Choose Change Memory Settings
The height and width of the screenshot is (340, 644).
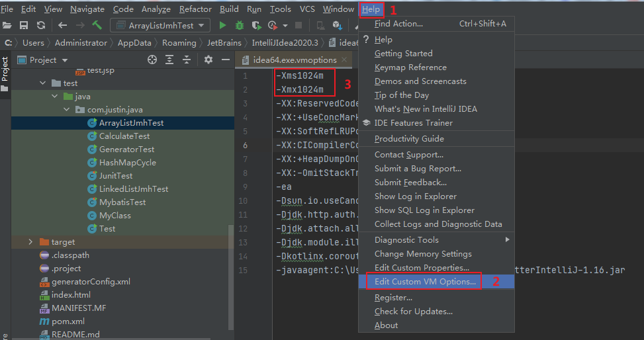436,254
